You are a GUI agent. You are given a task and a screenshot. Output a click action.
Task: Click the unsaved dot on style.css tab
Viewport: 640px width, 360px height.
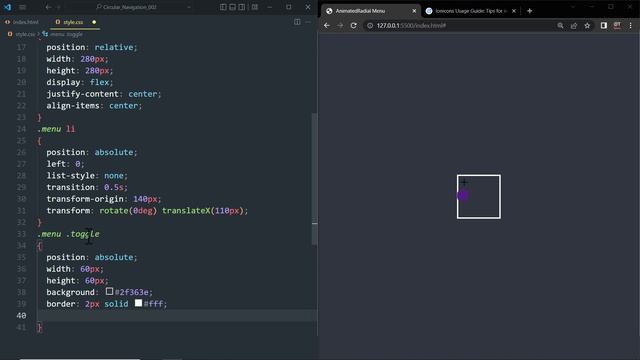coord(94,22)
